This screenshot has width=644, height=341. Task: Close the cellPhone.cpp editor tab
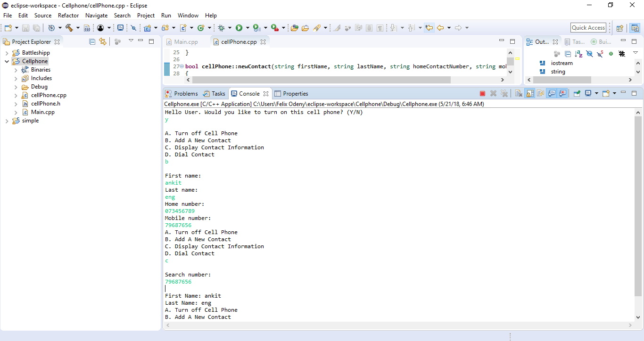coord(263,41)
